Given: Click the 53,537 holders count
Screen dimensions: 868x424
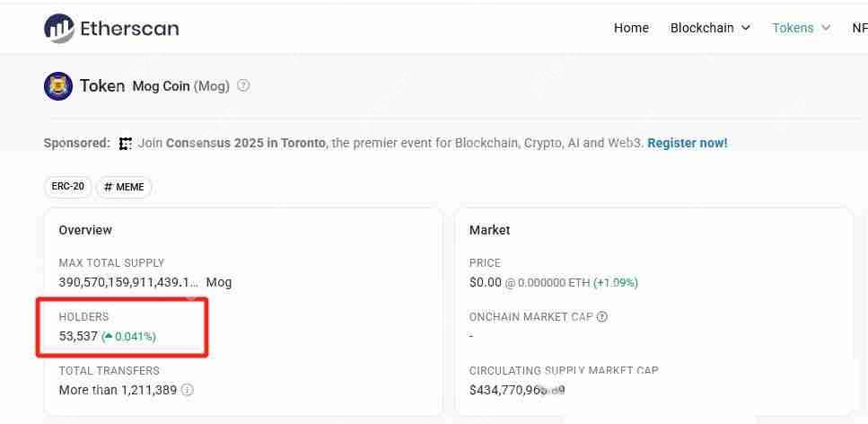Looking at the screenshot, I should pyautogui.click(x=78, y=336).
